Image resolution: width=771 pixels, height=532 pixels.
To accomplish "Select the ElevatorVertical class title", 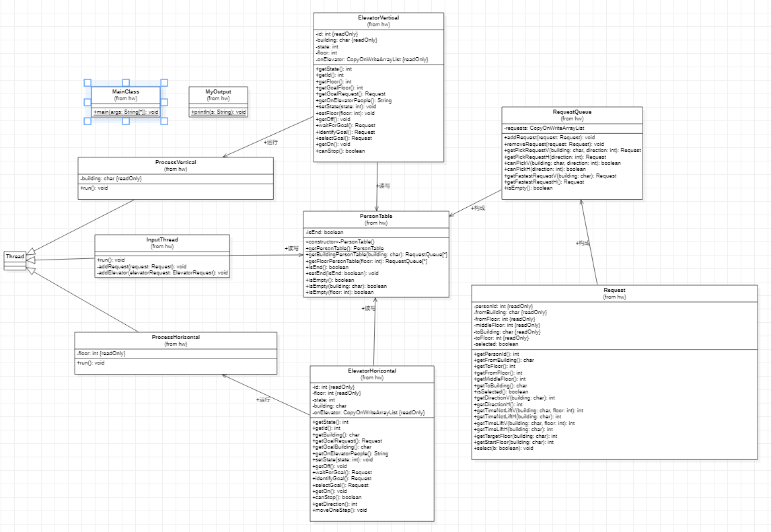I will [379, 17].
